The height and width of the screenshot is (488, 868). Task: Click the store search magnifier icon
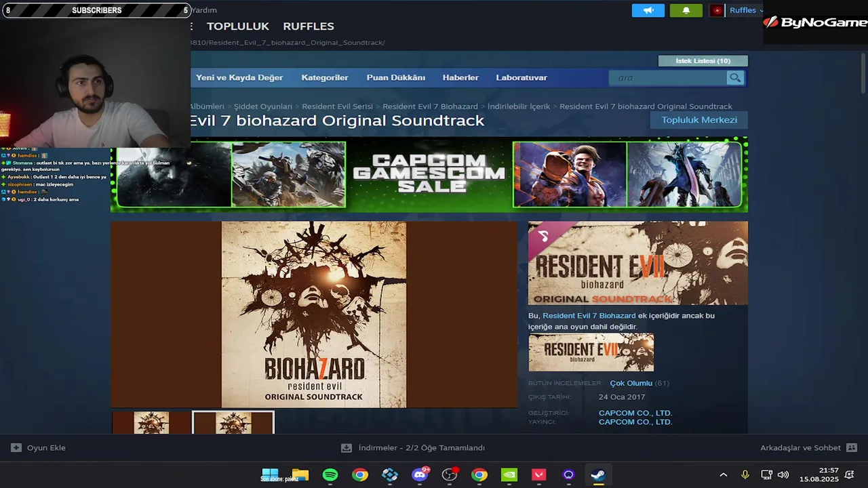click(735, 78)
